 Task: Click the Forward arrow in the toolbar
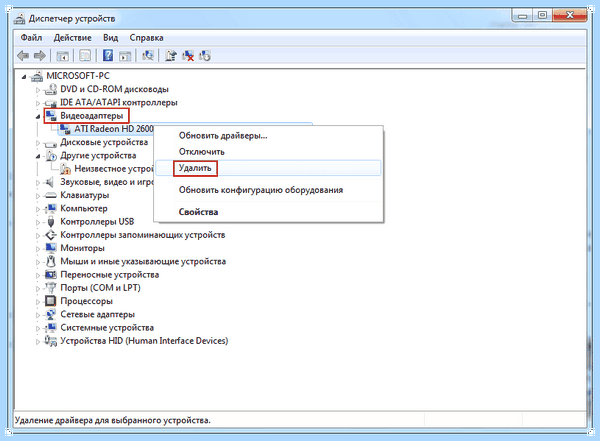click(x=40, y=56)
